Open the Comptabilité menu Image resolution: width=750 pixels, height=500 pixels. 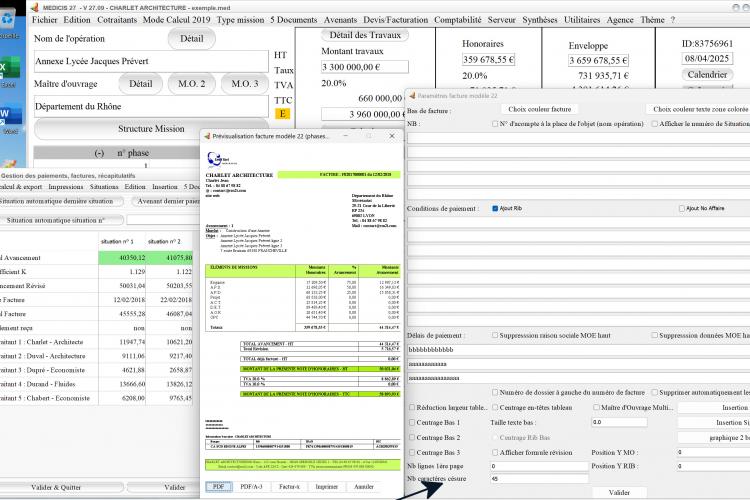click(x=458, y=20)
